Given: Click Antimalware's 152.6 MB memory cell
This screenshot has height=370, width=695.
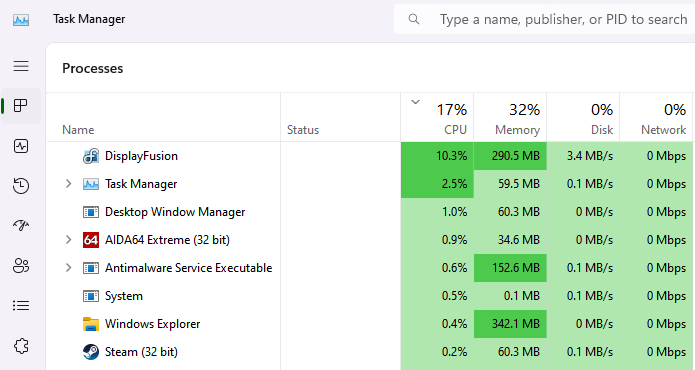Looking at the screenshot, I should (510, 268).
